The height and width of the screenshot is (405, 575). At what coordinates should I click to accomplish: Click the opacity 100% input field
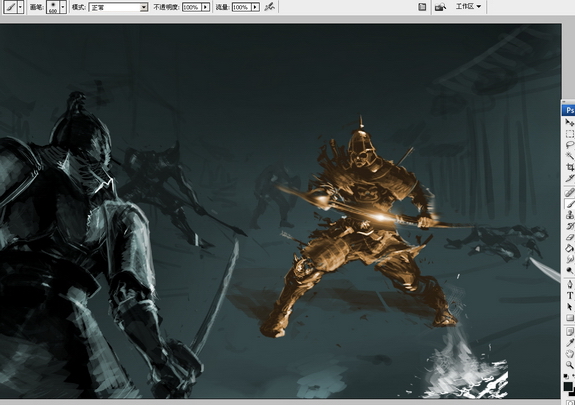point(192,7)
